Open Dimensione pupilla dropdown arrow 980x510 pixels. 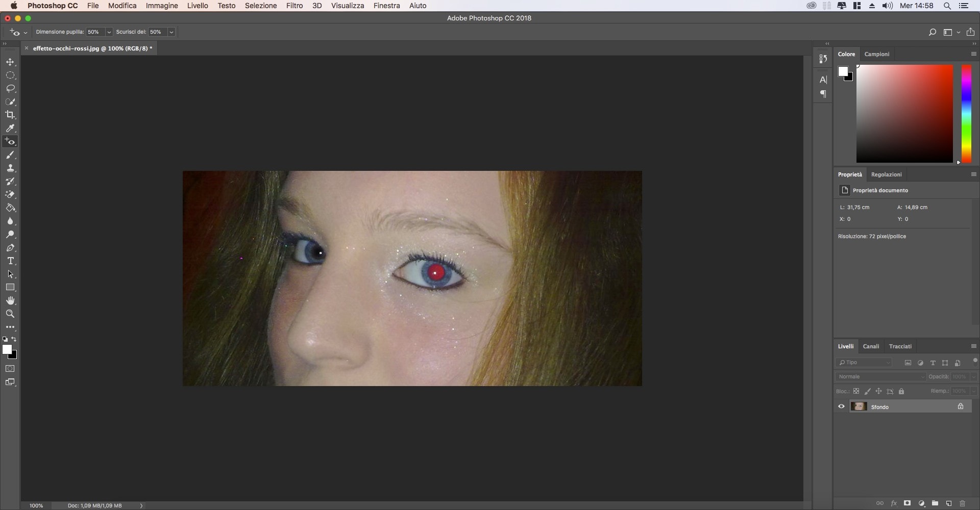[109, 32]
